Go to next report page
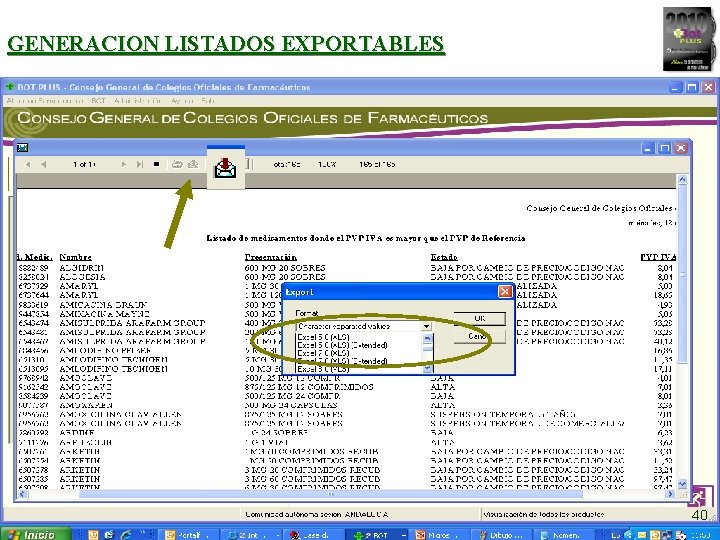Screen dimensions: 720x540 click(123, 164)
